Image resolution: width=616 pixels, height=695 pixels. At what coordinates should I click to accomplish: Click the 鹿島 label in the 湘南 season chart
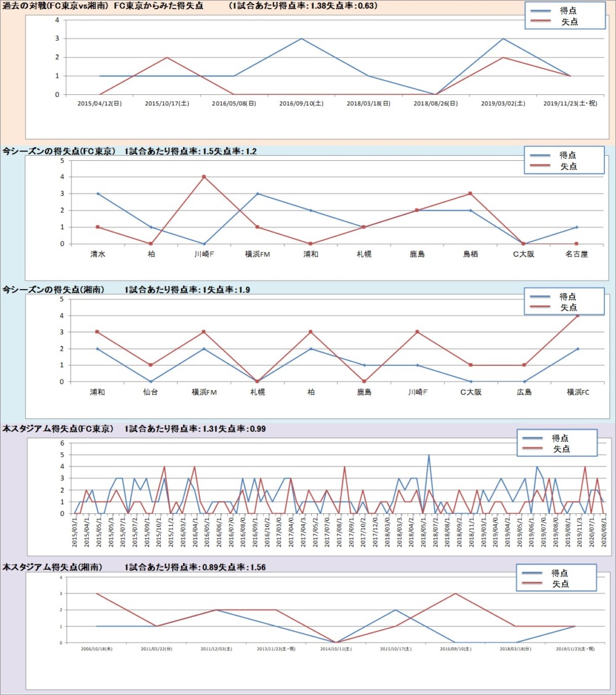[364, 392]
